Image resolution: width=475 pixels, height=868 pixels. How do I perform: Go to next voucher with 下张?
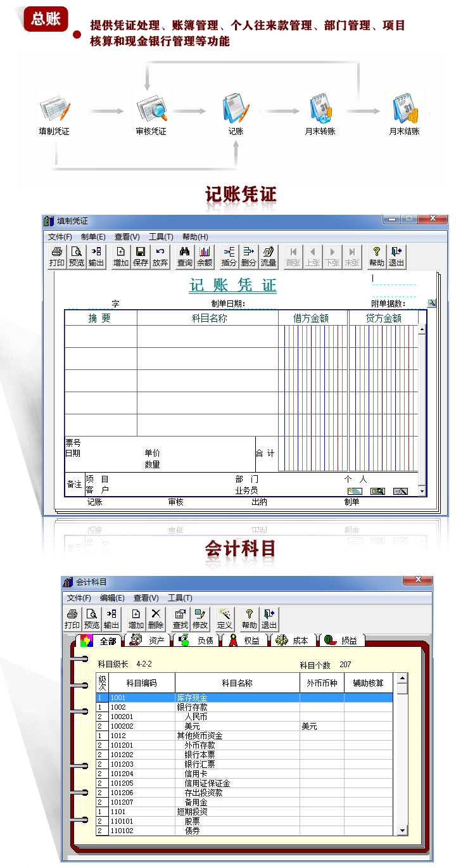point(332,257)
